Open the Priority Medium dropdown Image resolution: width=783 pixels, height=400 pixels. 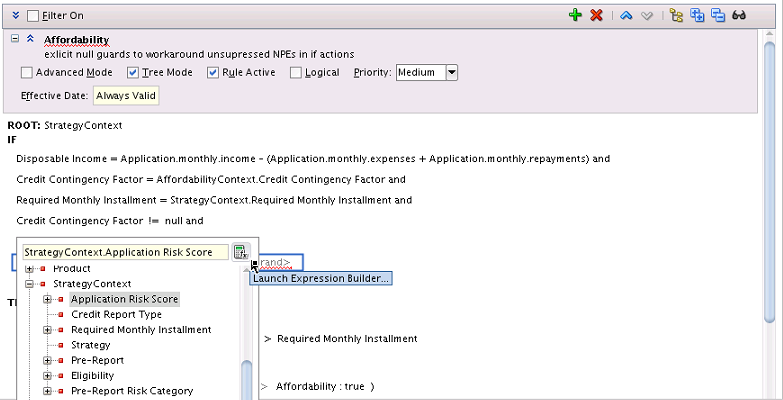tap(451, 72)
